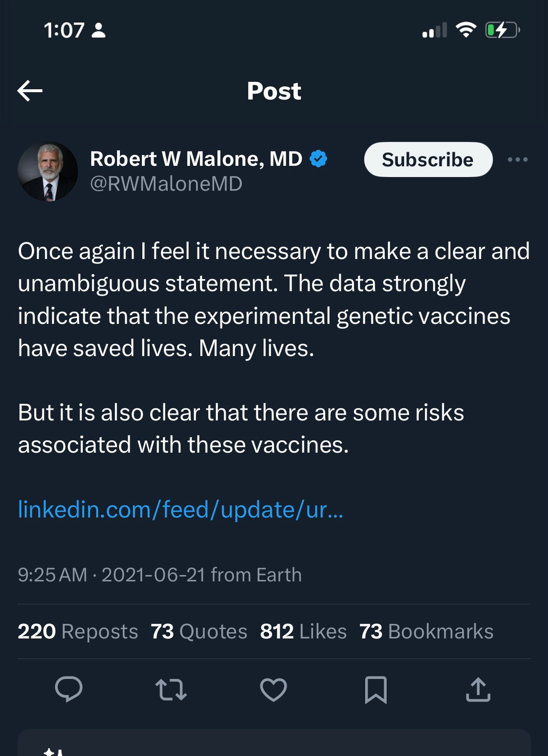Bookmark the post with bookmark icon

click(376, 690)
